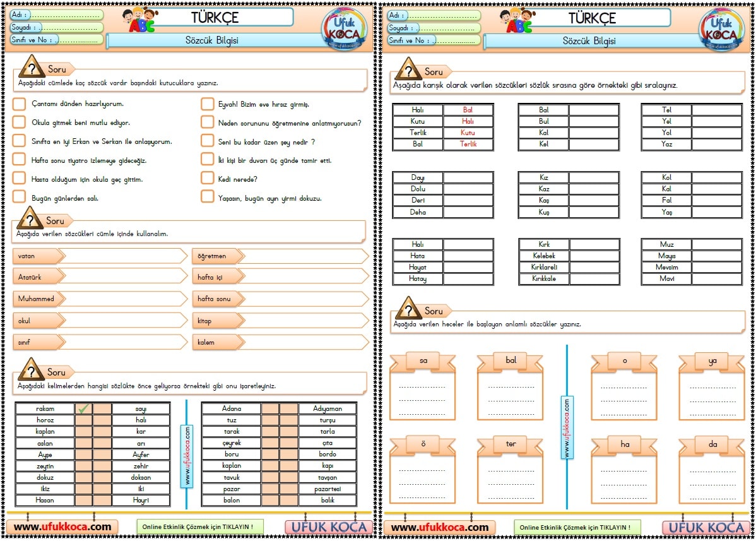756x541 pixels.
Task: Click question-mark icon of the 'sözlük sırasına' sorting question
Action: coord(408,69)
